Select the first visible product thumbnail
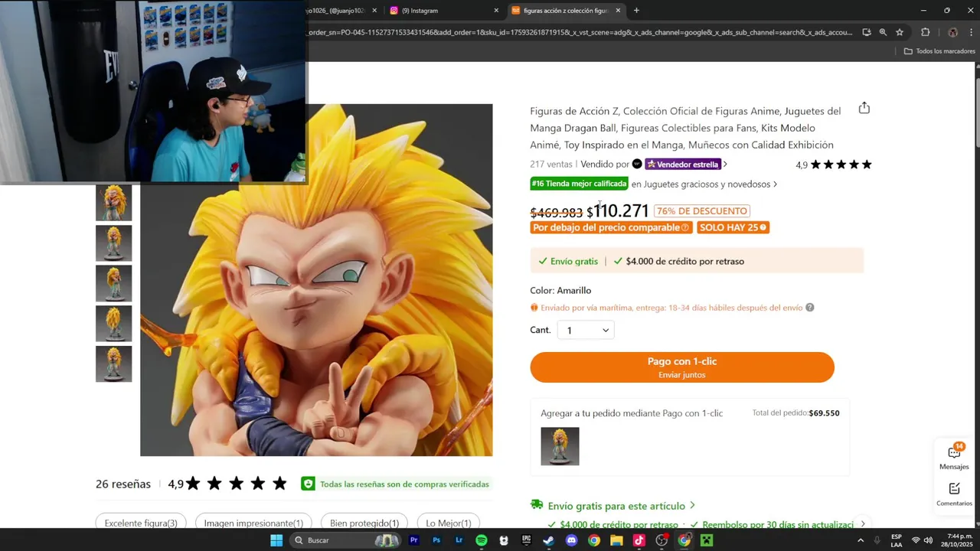Screen dimensions: 980x551 tap(113, 203)
